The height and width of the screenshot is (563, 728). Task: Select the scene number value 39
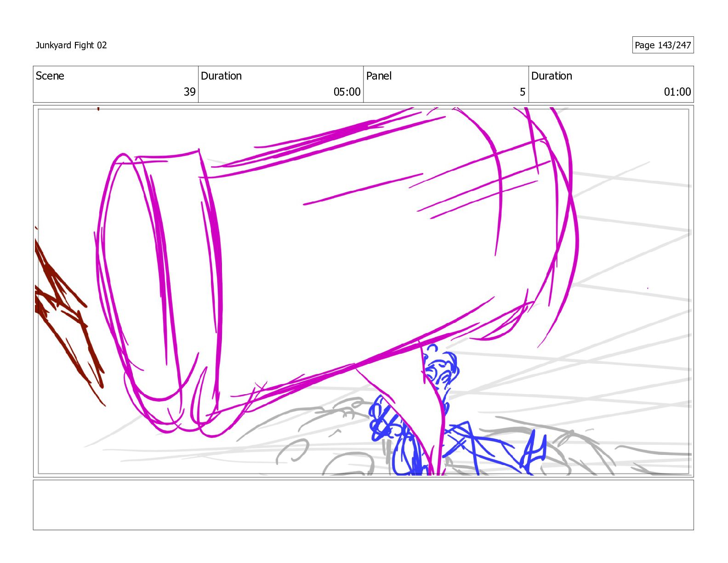190,92
